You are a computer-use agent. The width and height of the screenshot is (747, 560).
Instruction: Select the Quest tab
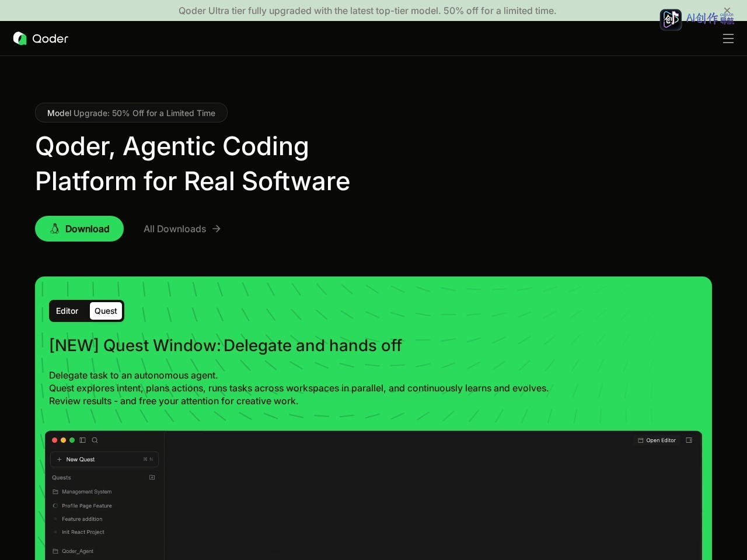[106, 311]
